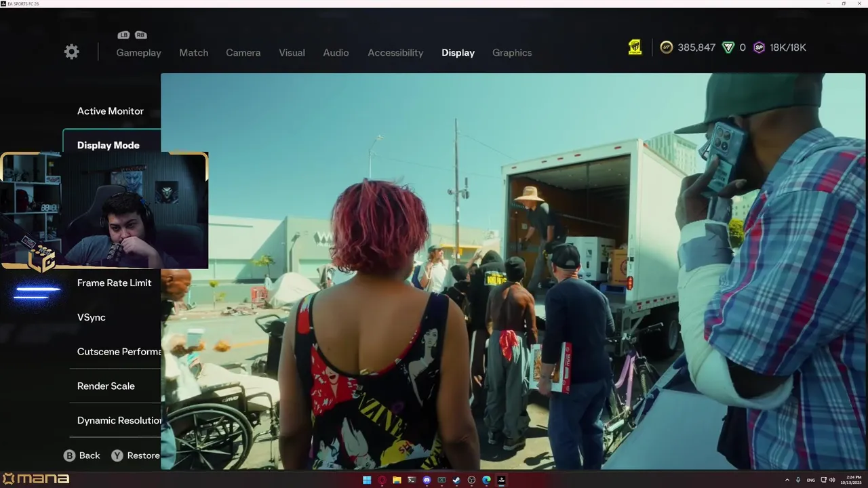Open File Explorer from taskbar
The width and height of the screenshot is (868, 488).
tap(397, 480)
